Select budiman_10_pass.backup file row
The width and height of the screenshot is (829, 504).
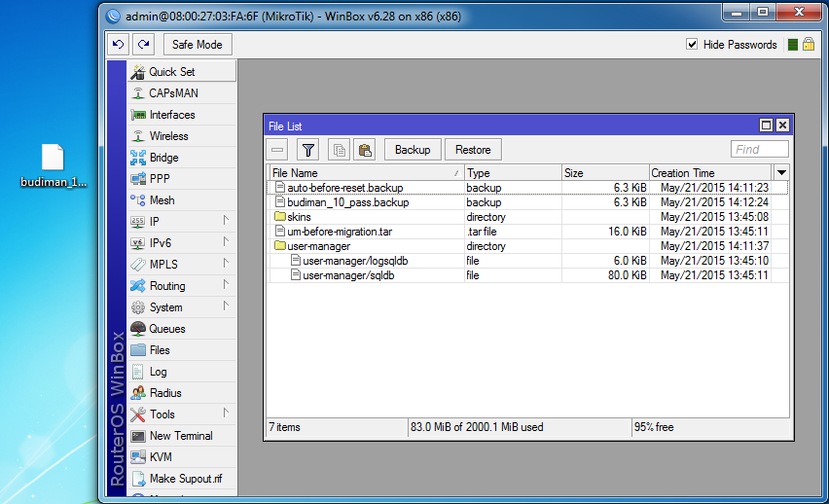tap(527, 202)
